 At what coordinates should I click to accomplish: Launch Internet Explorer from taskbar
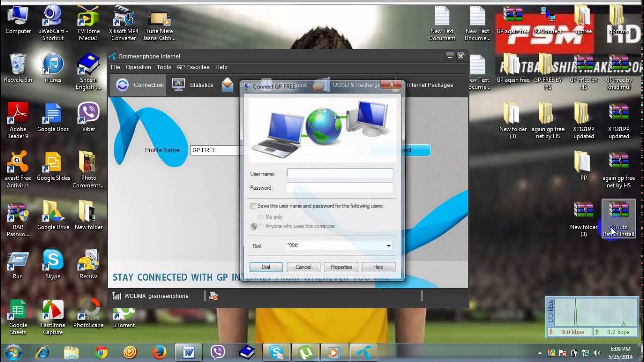click(43, 352)
